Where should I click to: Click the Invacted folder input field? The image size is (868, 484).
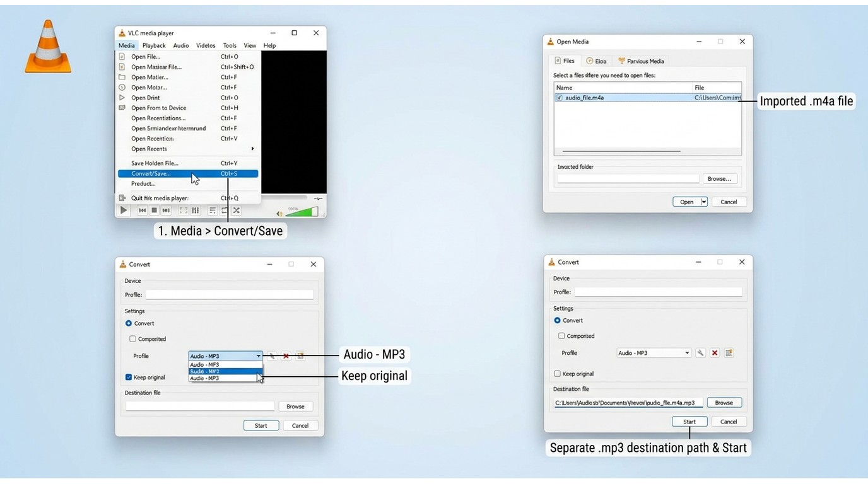628,179
